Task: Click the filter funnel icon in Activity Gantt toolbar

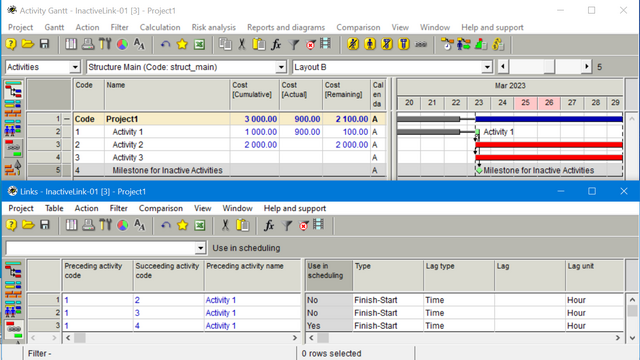Action: point(293,44)
